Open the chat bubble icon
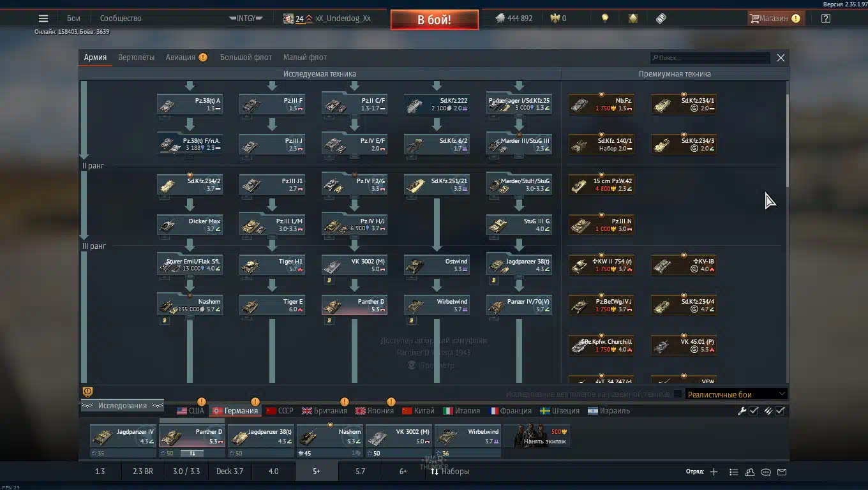Viewport: 868px width, 490px height. [766, 472]
